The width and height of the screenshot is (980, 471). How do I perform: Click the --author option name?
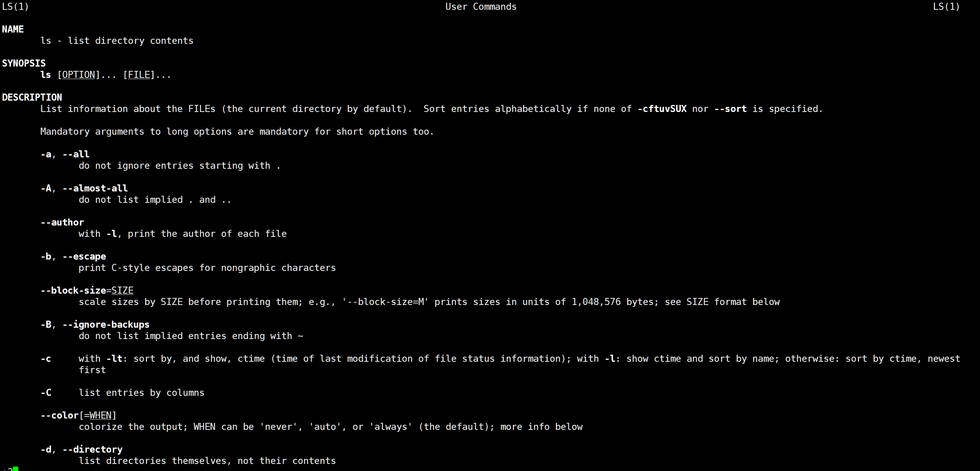62,222
